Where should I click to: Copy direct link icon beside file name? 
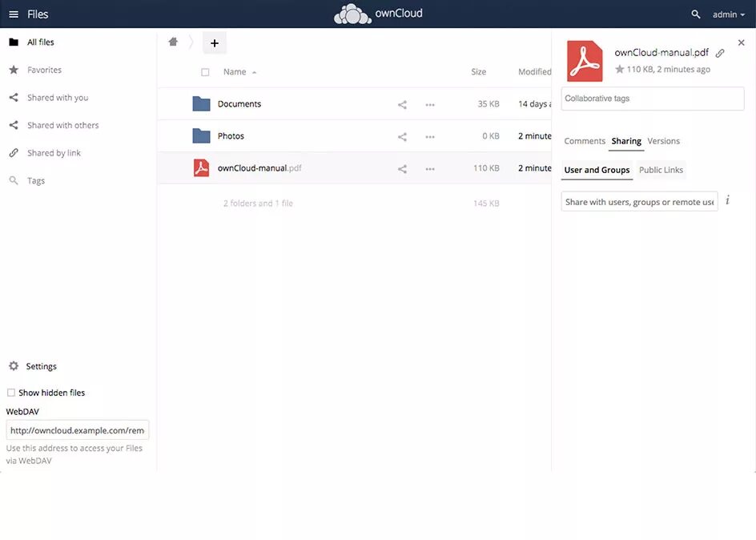pyautogui.click(x=719, y=53)
